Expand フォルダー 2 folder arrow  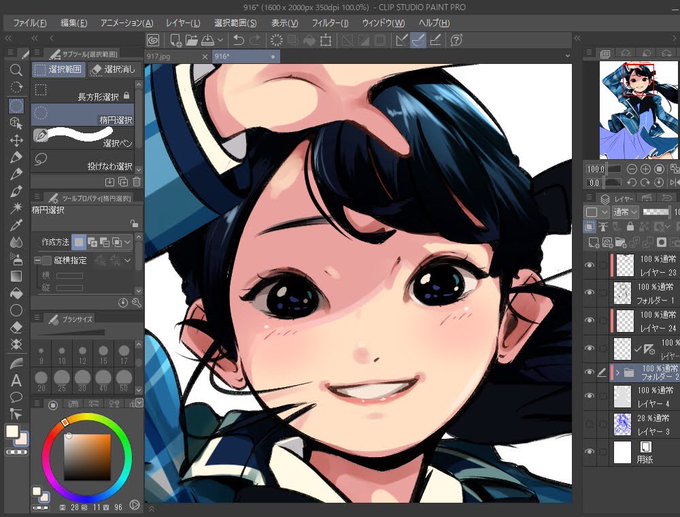pyautogui.click(x=618, y=372)
